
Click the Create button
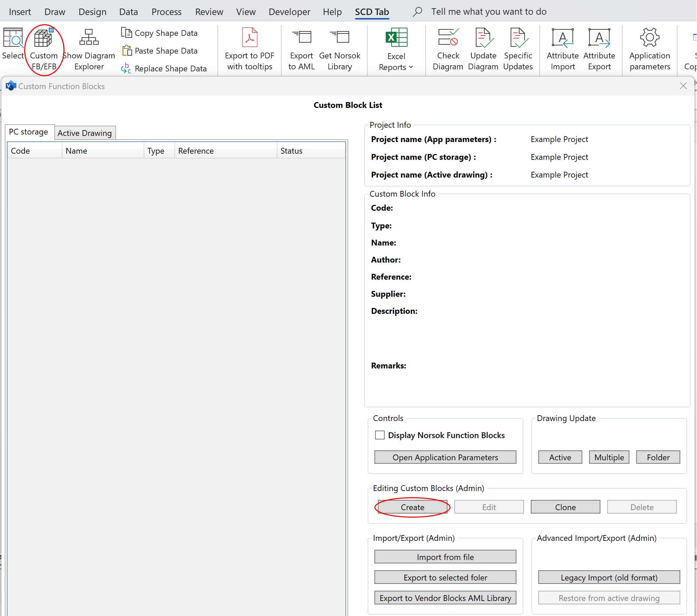pyautogui.click(x=412, y=507)
